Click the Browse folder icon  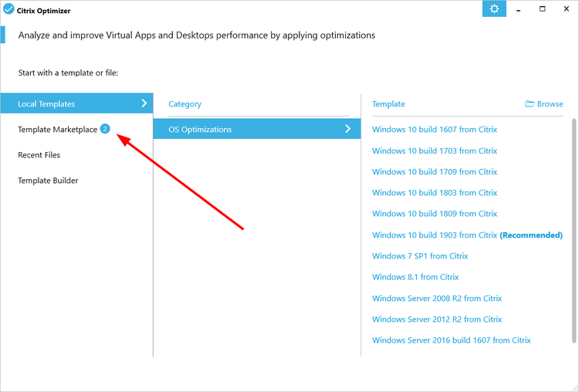tap(530, 103)
